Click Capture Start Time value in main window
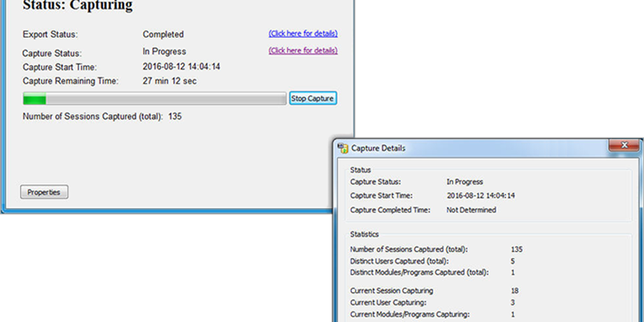The image size is (644, 322). (x=181, y=67)
